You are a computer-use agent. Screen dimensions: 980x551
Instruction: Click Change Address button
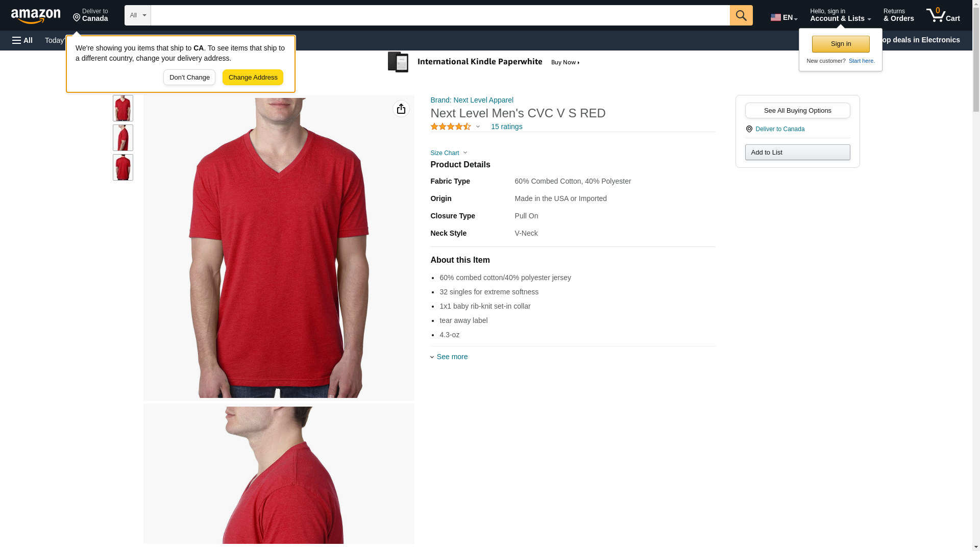[x=253, y=78]
